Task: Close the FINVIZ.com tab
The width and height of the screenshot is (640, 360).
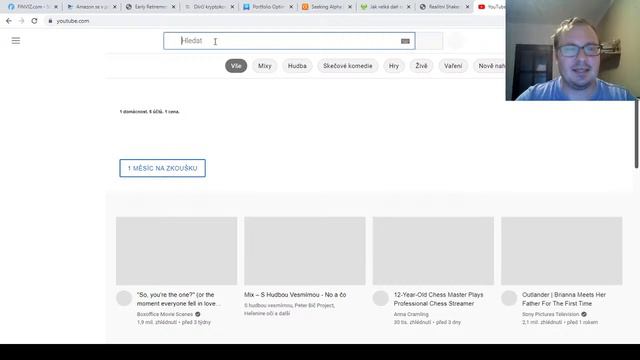Action: 56,7
